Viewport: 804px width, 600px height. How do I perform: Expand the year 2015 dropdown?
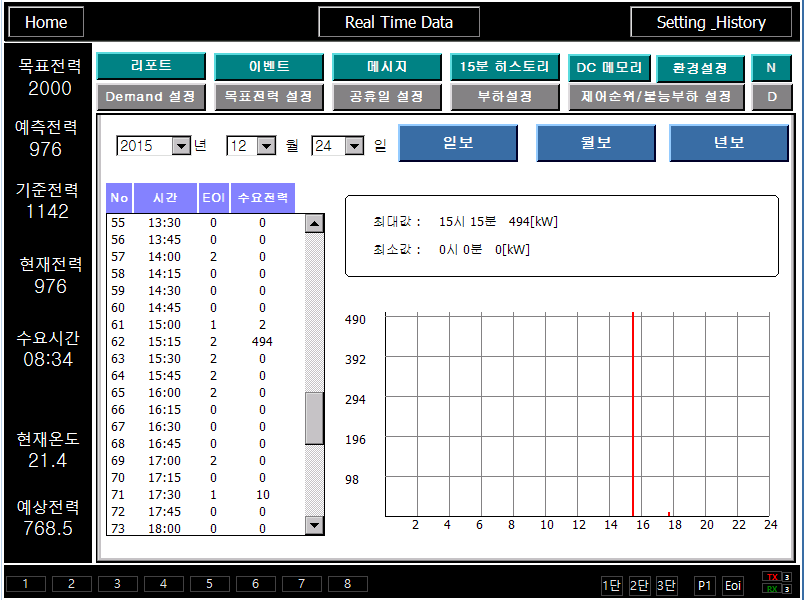(181, 146)
